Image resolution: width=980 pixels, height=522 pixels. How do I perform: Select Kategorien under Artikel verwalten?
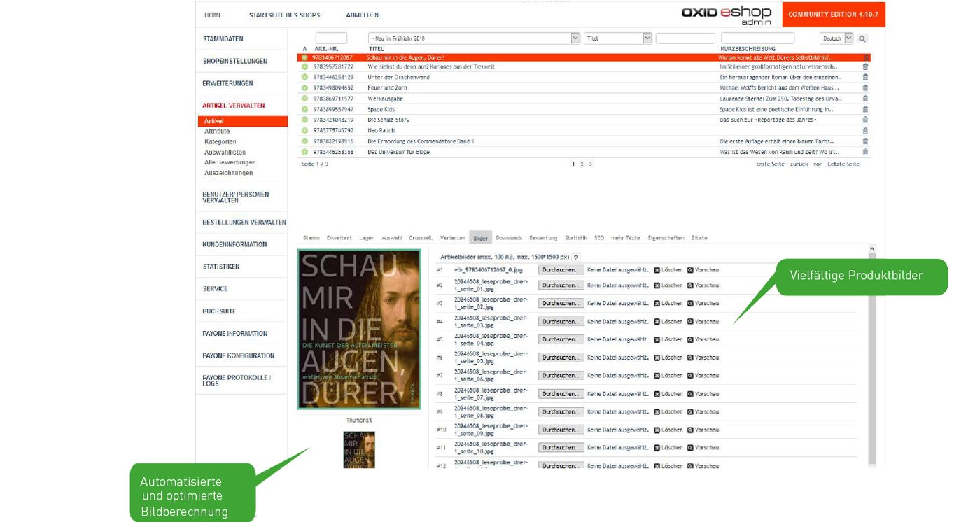220,142
